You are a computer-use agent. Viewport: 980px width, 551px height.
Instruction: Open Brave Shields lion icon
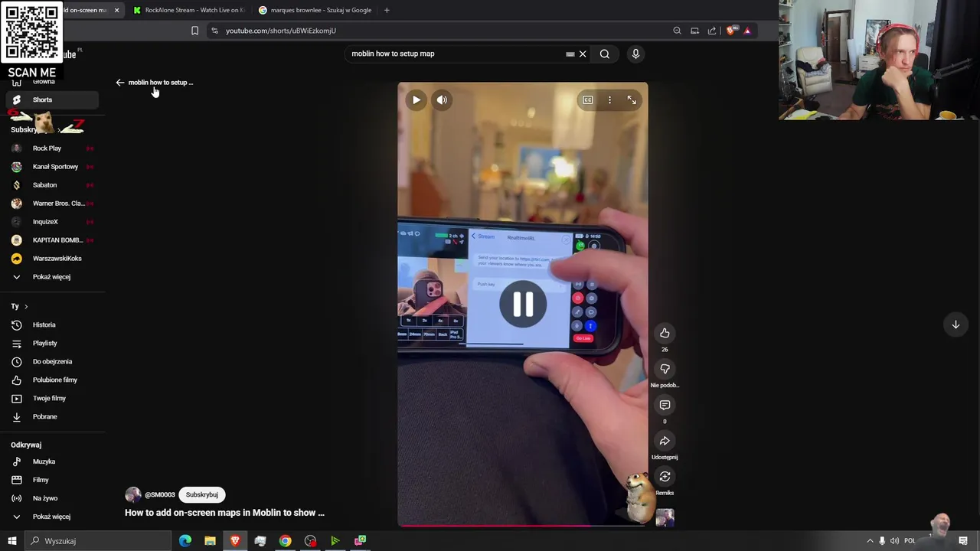[x=730, y=31]
